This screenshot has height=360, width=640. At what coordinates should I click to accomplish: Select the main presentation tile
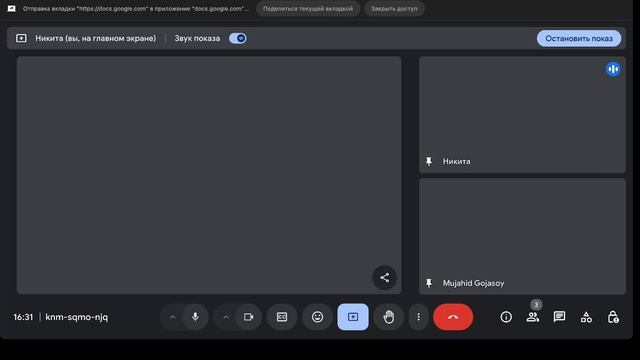click(x=209, y=175)
